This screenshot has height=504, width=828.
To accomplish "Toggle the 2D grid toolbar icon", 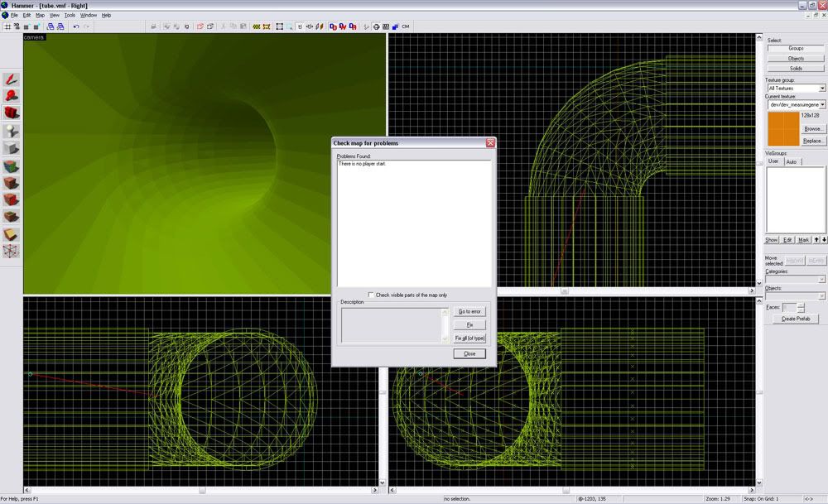I will 7,26.
